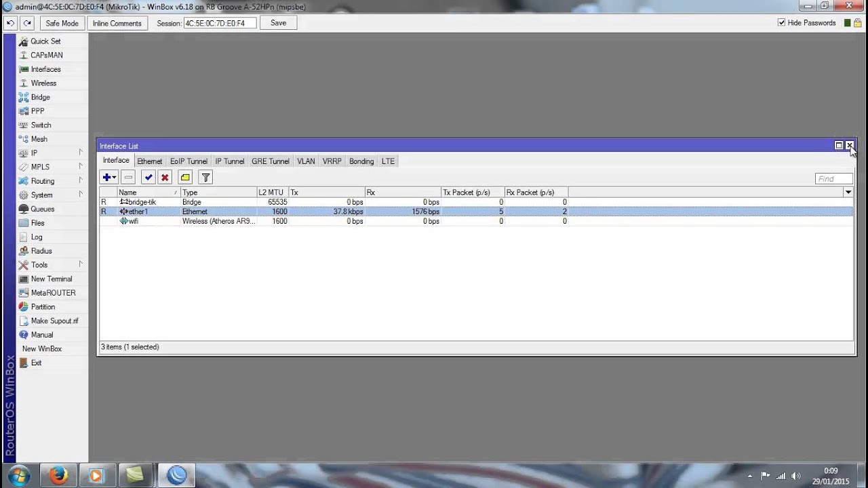Sort by the Name column header
Image resolution: width=868 pixels, height=488 pixels.
[149, 192]
